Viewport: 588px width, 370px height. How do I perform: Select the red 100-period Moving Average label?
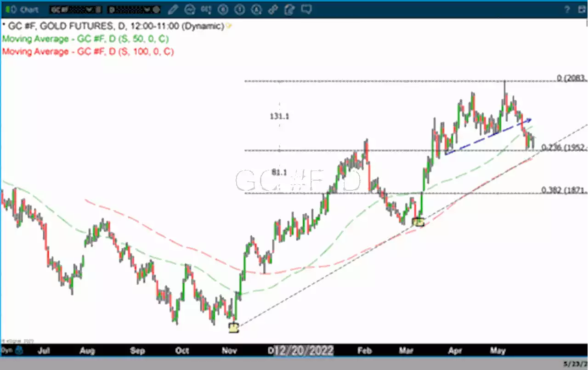click(x=88, y=51)
